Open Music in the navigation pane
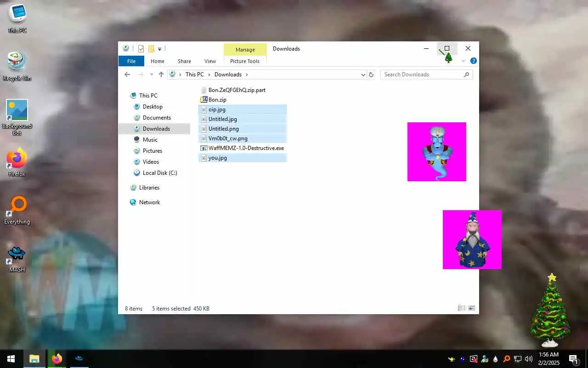588x368 pixels. (x=150, y=140)
